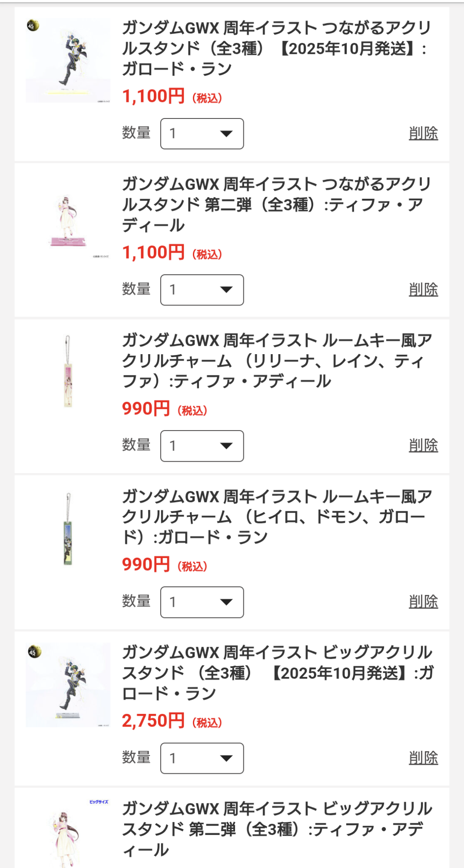
Task: Open product title ルームキー風アクリルチャーム（リリーナ、レイン、ティファ）
Action: point(276,361)
